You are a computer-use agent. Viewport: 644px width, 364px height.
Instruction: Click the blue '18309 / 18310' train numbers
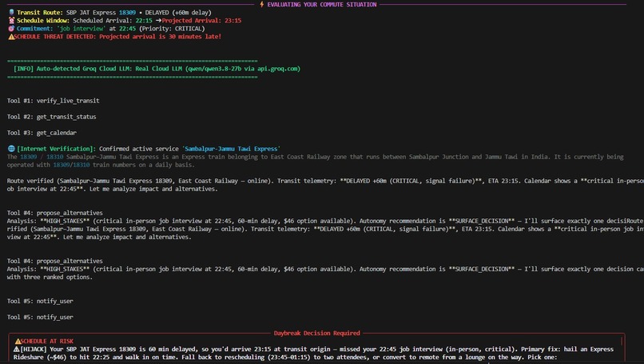(x=42, y=157)
